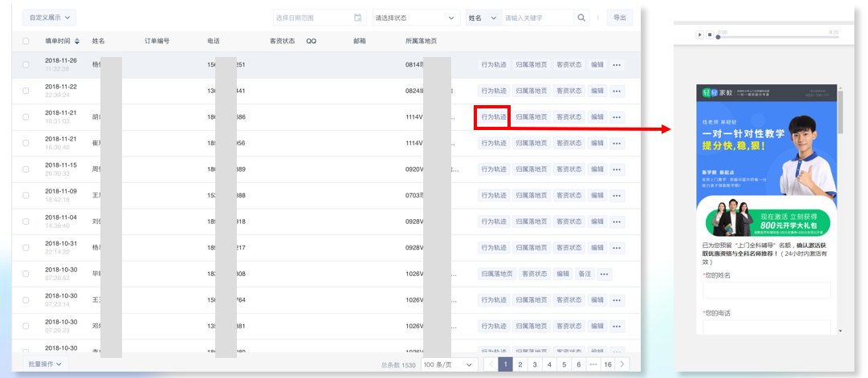Open the 请选择状态 status dropdown
This screenshot has width=868, height=378.
(x=414, y=18)
